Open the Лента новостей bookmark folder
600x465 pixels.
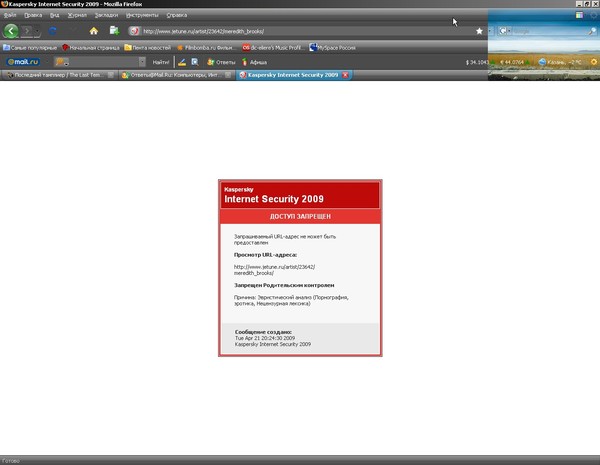tap(147, 48)
